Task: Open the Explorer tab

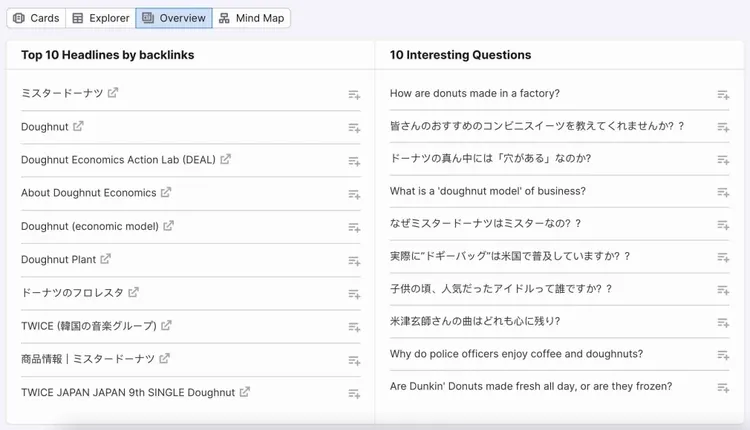Action: tap(100, 18)
